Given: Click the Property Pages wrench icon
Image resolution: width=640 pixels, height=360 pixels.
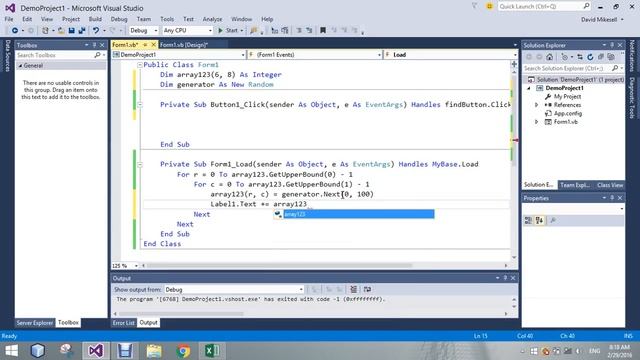Looking at the screenshot, I should click(x=553, y=220).
